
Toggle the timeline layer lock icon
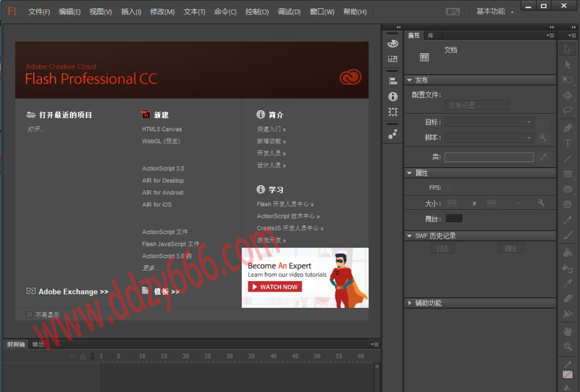coord(83,356)
